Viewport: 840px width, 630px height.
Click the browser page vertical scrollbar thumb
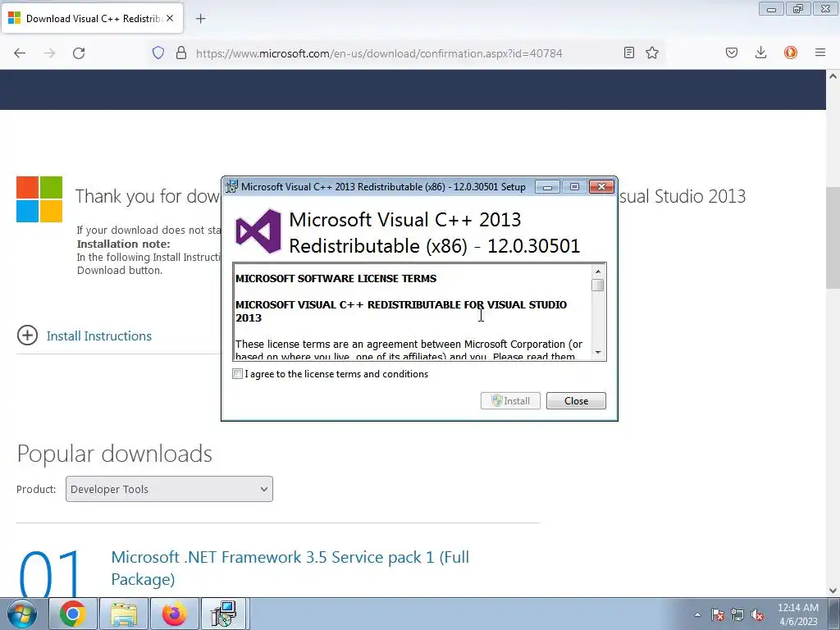point(833,238)
